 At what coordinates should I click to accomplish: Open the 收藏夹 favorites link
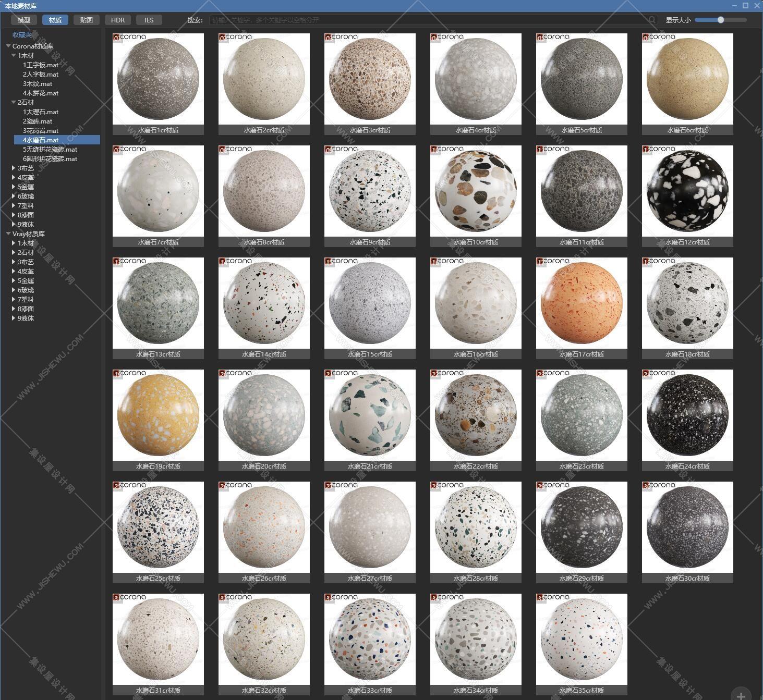click(22, 35)
